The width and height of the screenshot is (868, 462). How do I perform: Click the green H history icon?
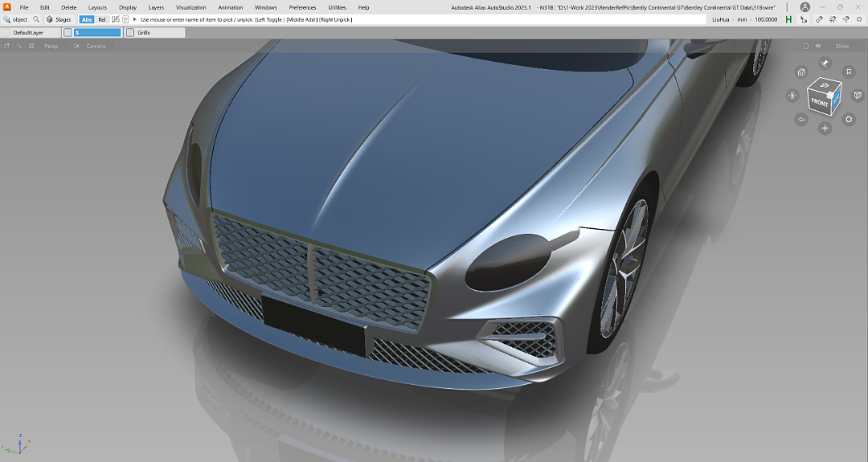[x=788, y=19]
